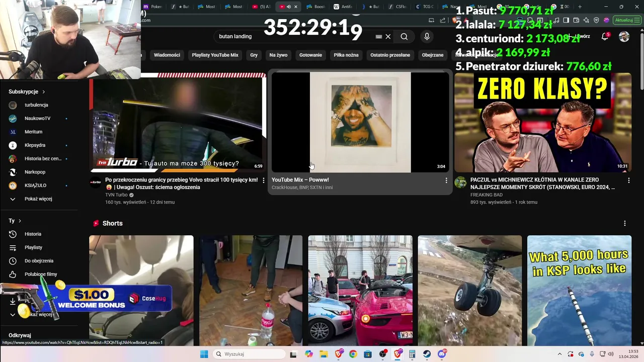Open the TVN Turbo channel name link
The height and width of the screenshot is (362, 644).
[116, 195]
